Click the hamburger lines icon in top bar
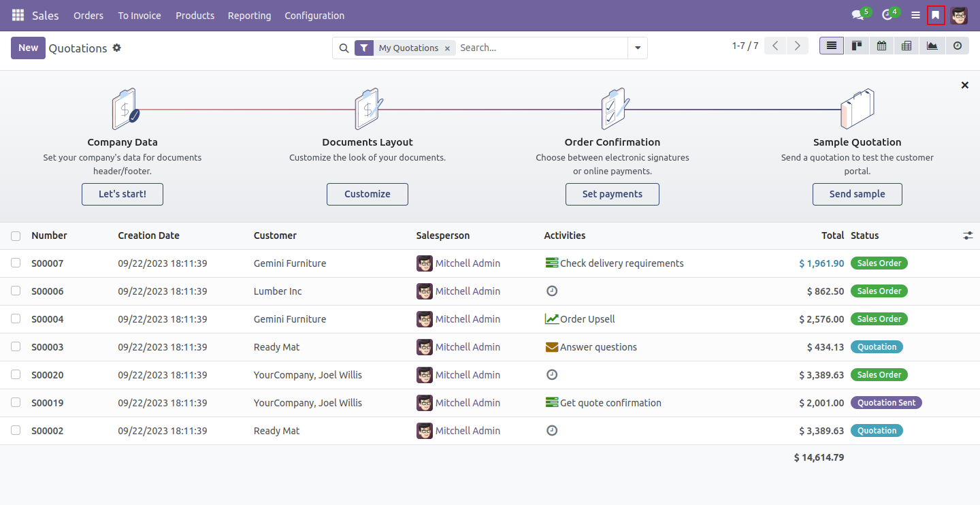Viewport: 980px width, 505px height. [916, 15]
